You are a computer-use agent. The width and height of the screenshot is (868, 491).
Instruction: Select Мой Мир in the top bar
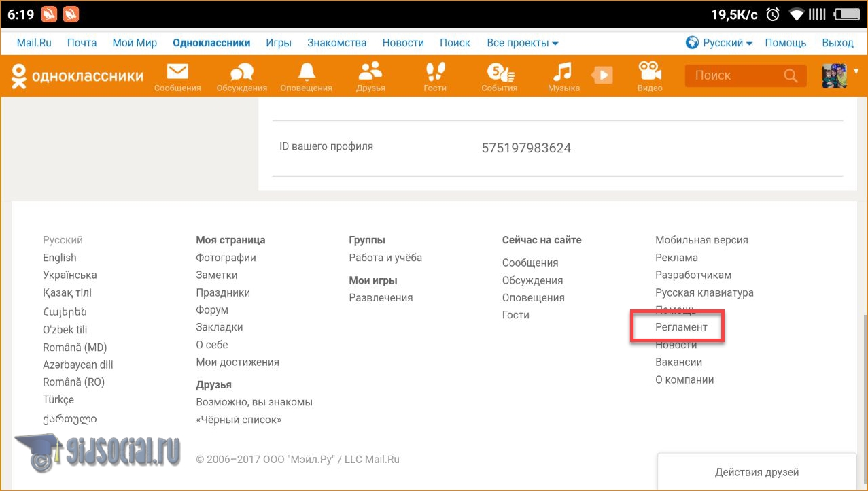[x=135, y=43]
